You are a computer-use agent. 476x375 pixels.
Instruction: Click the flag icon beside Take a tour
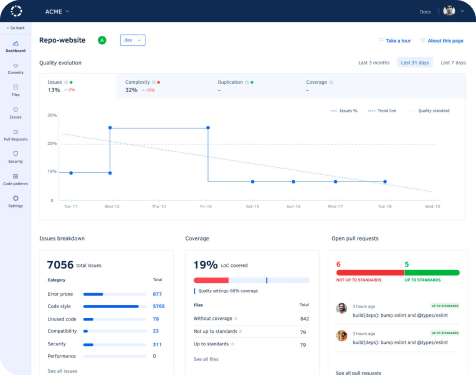click(x=381, y=40)
